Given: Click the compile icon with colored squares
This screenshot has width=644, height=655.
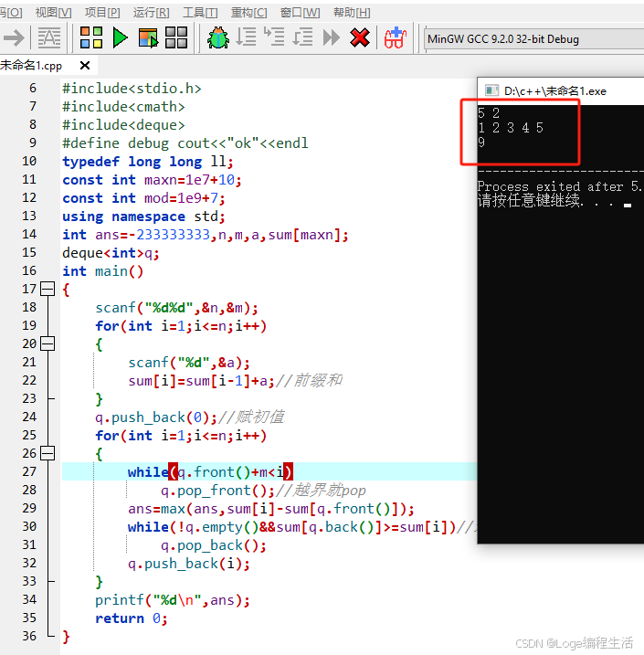Looking at the screenshot, I should coord(91,37).
